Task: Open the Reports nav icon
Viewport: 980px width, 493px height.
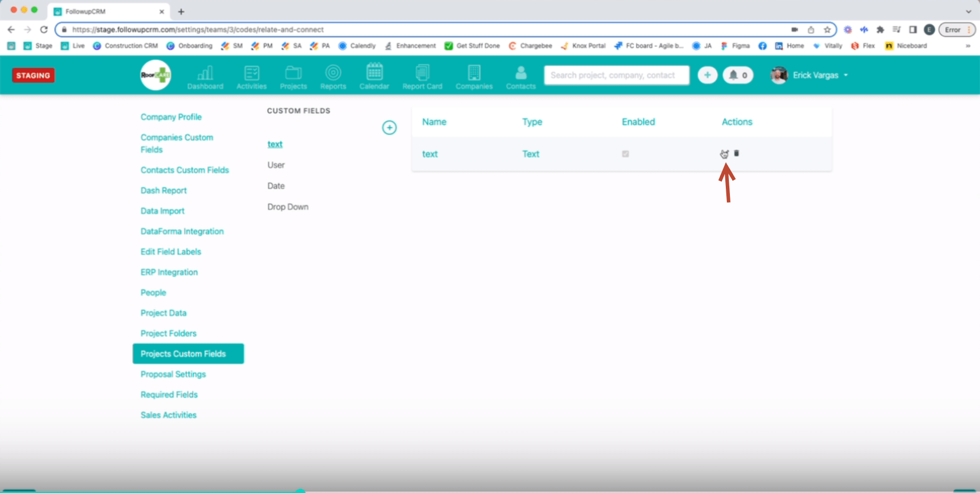Action: click(x=333, y=77)
